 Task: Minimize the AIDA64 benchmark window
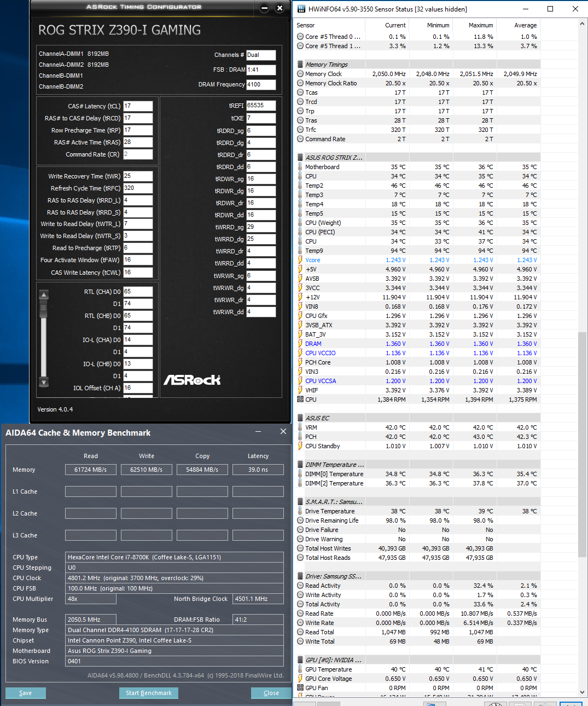(259, 432)
